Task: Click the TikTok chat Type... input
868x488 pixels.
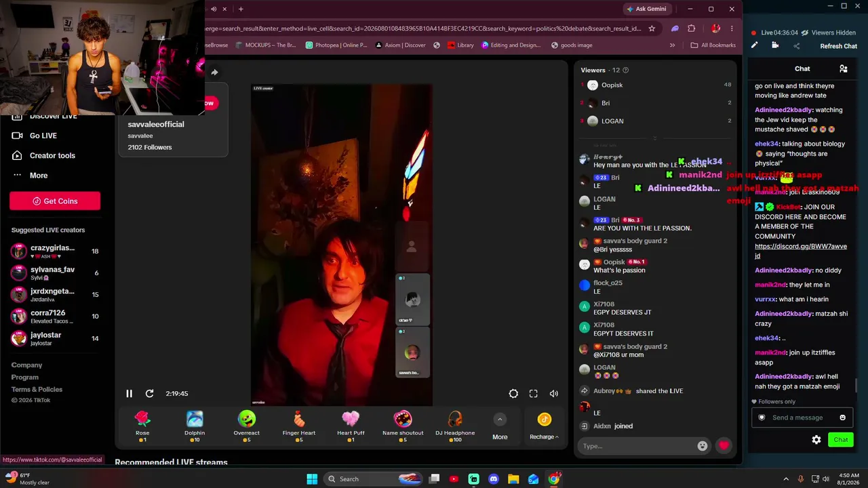Action: 637,446
